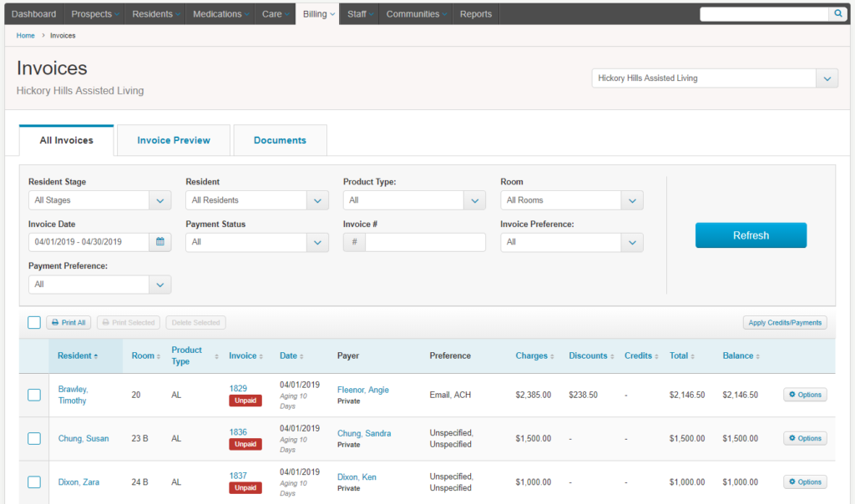Open the Reports menu item
This screenshot has height=504, width=855.
tap(475, 14)
